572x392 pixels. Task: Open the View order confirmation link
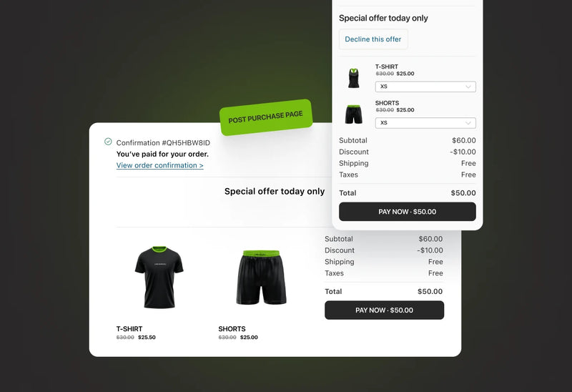[159, 165]
